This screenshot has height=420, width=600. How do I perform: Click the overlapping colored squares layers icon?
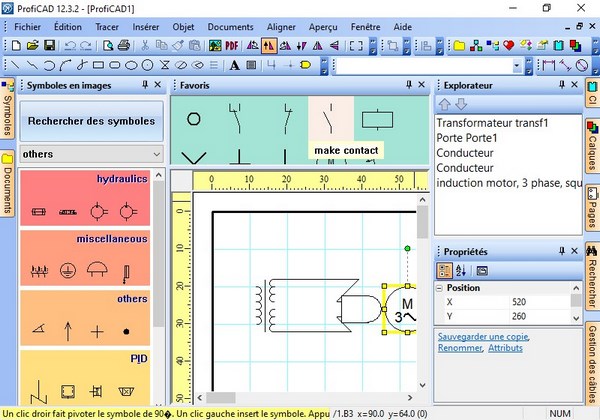[x=575, y=46]
